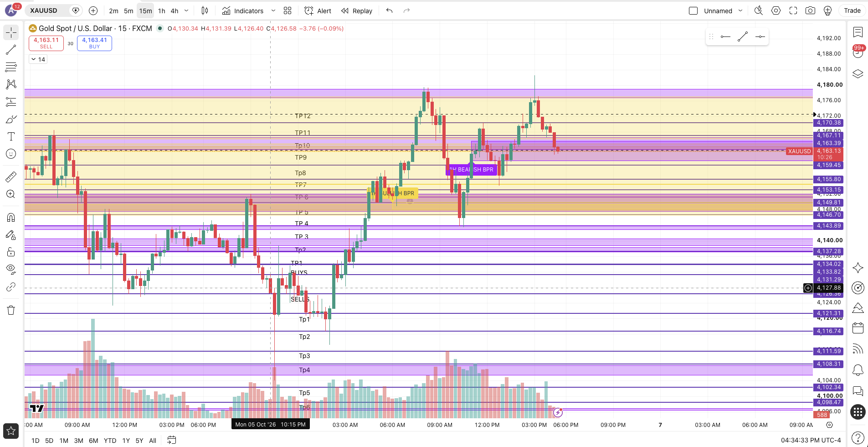Viewport: 868px width, 447px height.
Task: Open the go to date calendar
Action: click(x=172, y=440)
